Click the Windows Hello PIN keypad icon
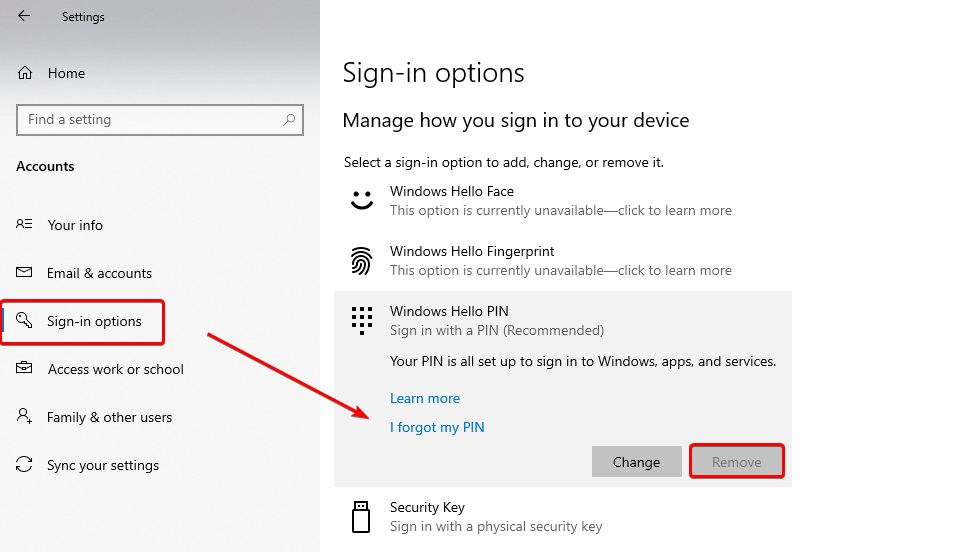The height and width of the screenshot is (552, 966). pos(361,320)
